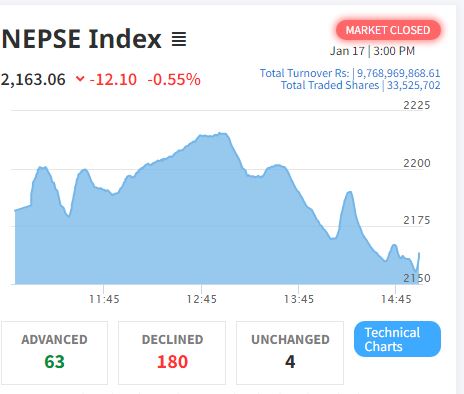Click the red down-arrow change indicator
This screenshot has height=394, width=464.
[x=80, y=79]
